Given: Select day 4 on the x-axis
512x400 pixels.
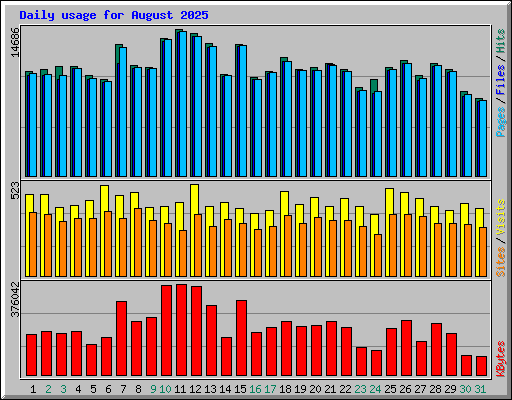Looking at the screenshot, I should [78, 389].
